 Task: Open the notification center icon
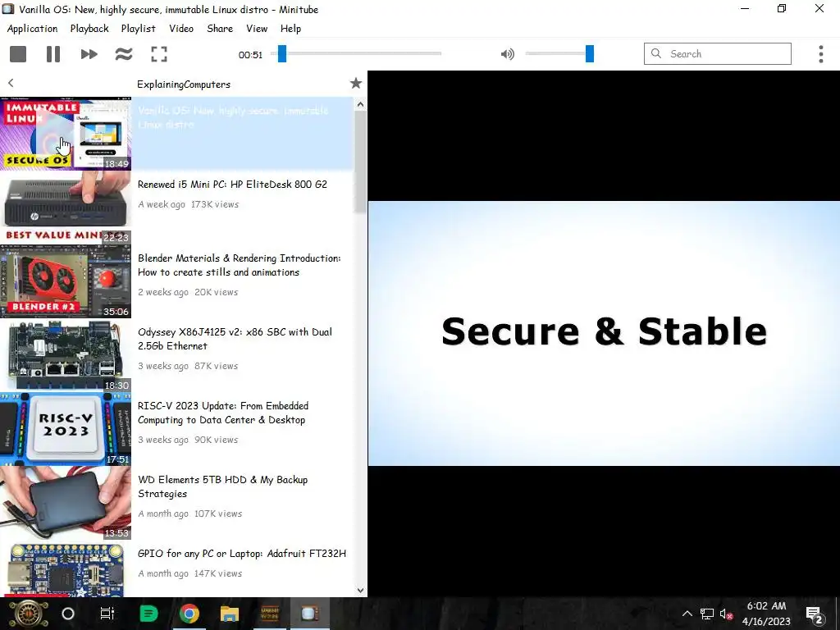pos(815,614)
